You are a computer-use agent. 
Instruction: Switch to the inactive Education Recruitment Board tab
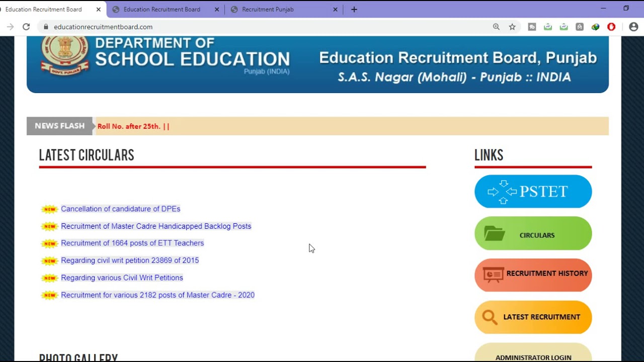tap(166, 9)
